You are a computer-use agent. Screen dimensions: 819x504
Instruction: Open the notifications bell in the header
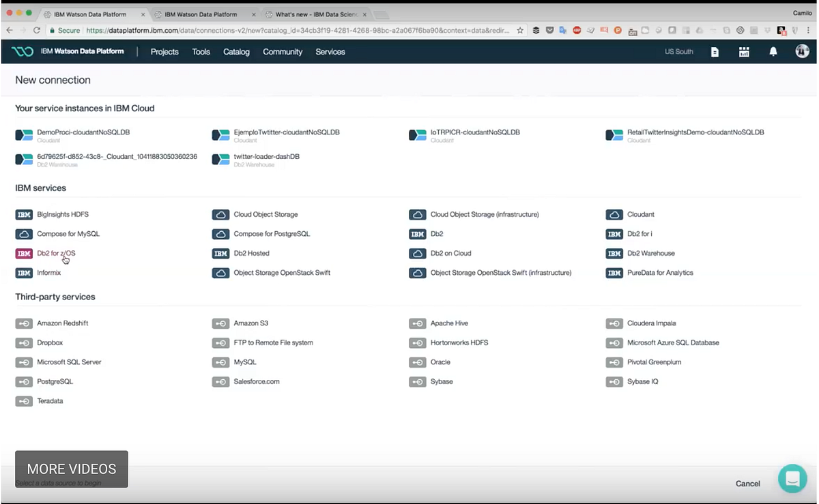point(773,51)
